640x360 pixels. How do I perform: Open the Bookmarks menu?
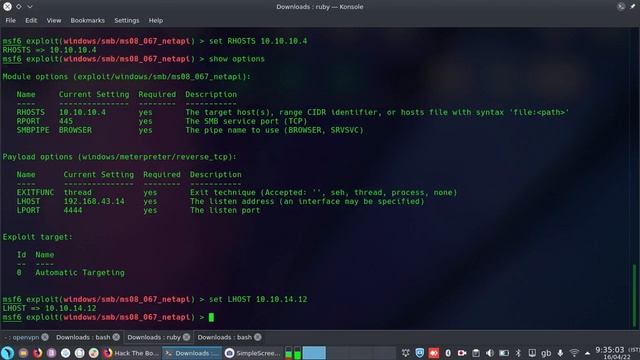(87, 20)
